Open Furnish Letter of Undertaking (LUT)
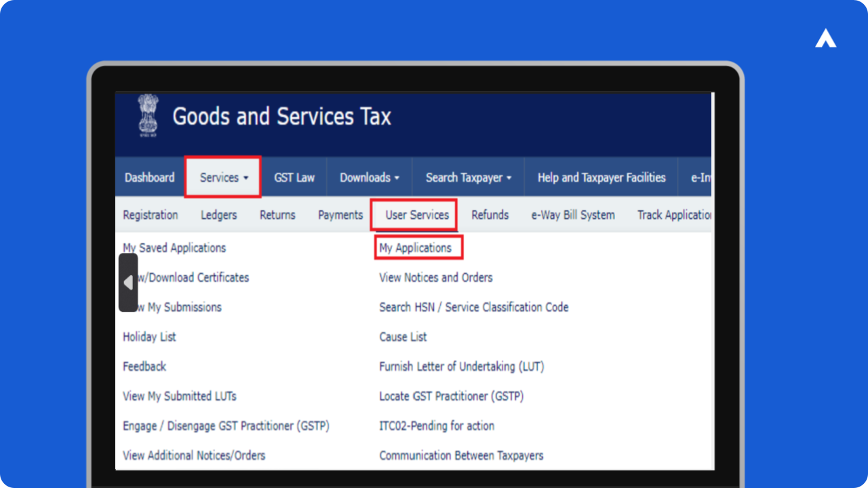This screenshot has width=868, height=488. tap(462, 367)
